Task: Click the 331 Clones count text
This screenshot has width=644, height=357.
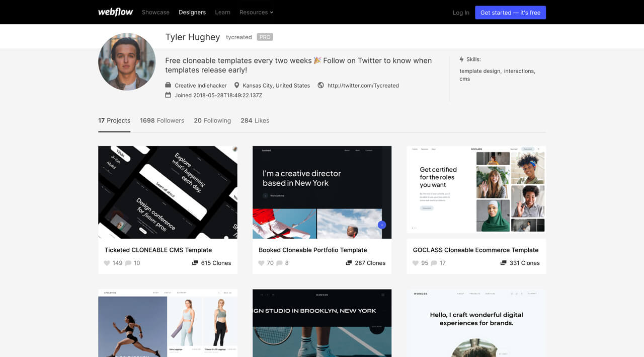Action: 524,263
